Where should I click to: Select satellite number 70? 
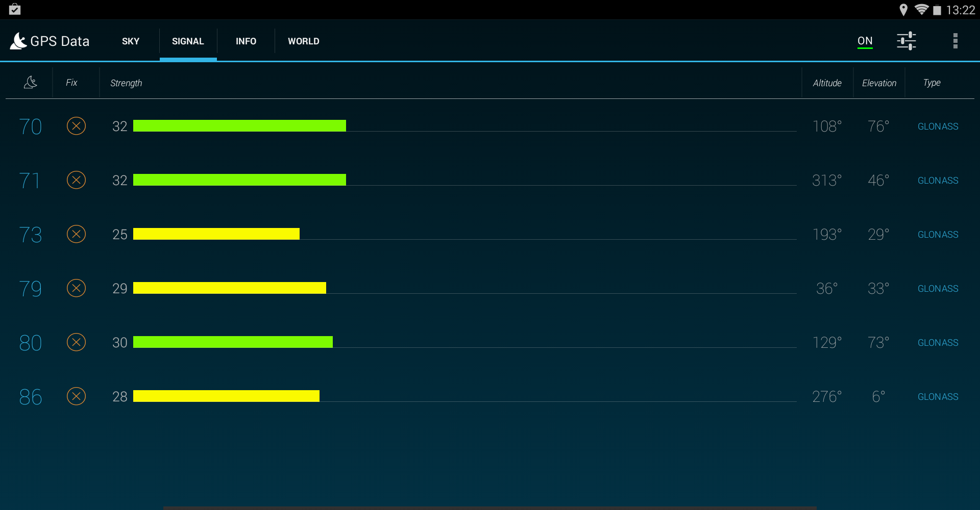tap(30, 126)
